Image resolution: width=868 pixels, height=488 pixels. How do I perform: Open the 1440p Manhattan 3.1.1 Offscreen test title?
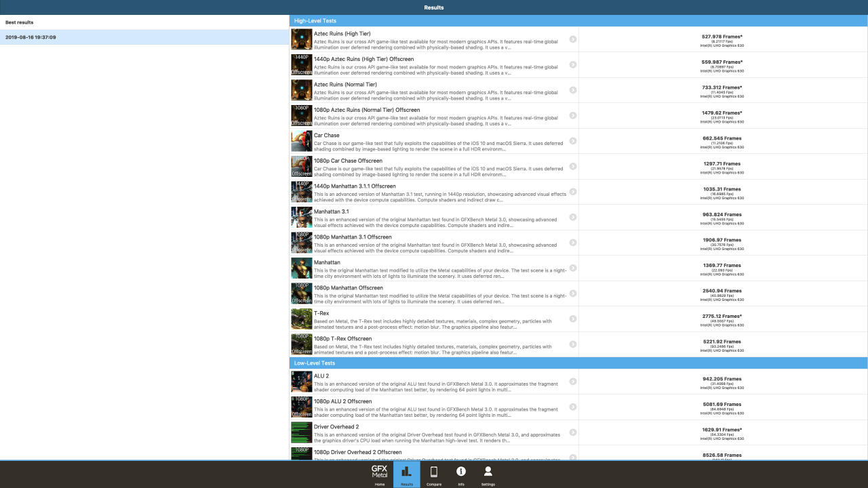pos(355,186)
